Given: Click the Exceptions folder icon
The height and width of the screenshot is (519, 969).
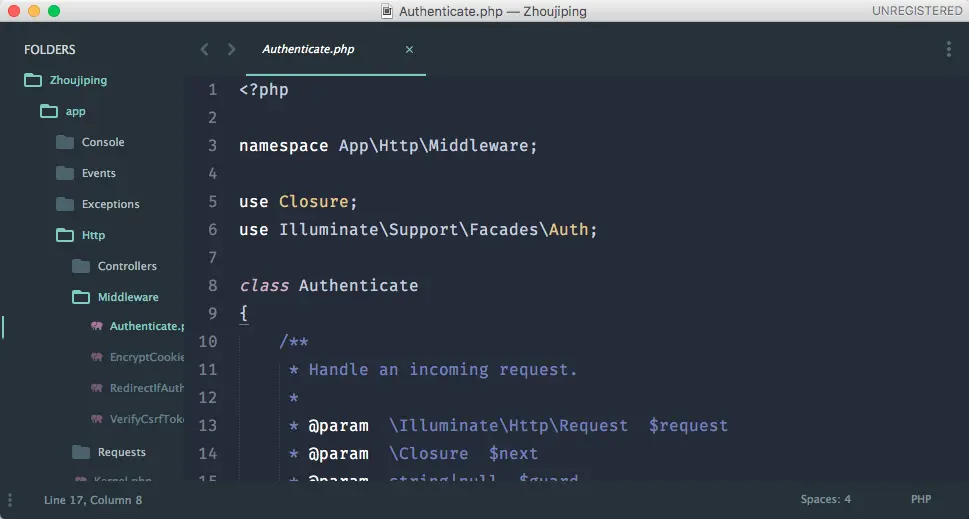Looking at the screenshot, I should pyautogui.click(x=65, y=204).
